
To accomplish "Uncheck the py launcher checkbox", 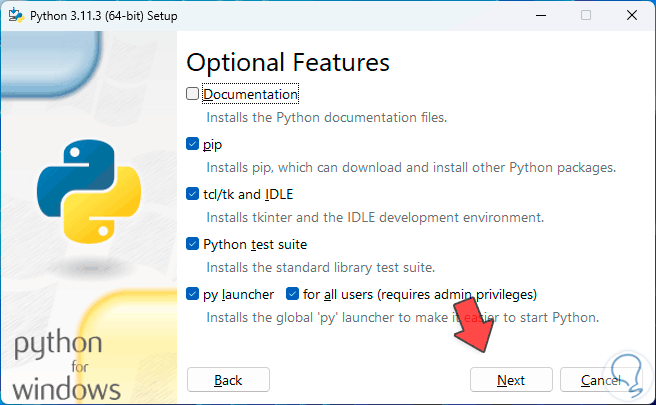I will (x=193, y=294).
